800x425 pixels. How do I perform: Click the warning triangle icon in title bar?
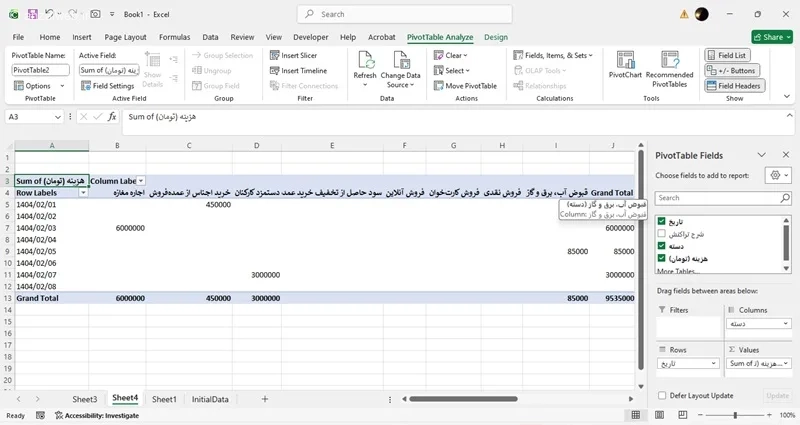[684, 14]
